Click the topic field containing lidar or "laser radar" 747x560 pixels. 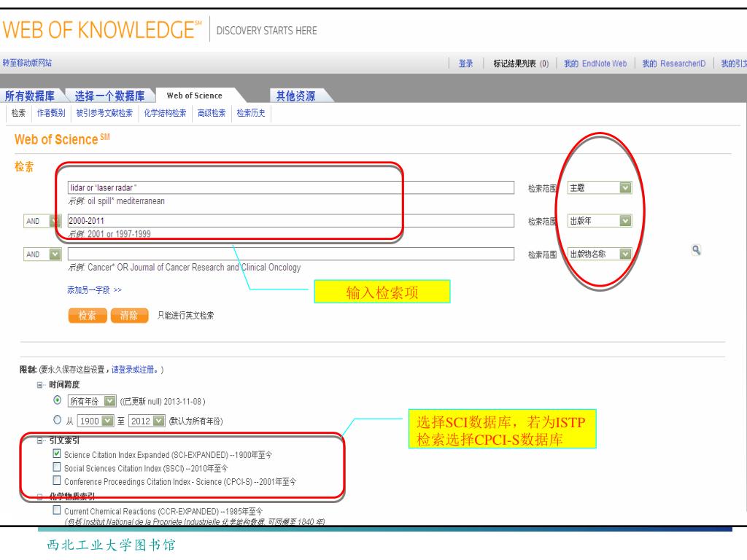[290, 187]
